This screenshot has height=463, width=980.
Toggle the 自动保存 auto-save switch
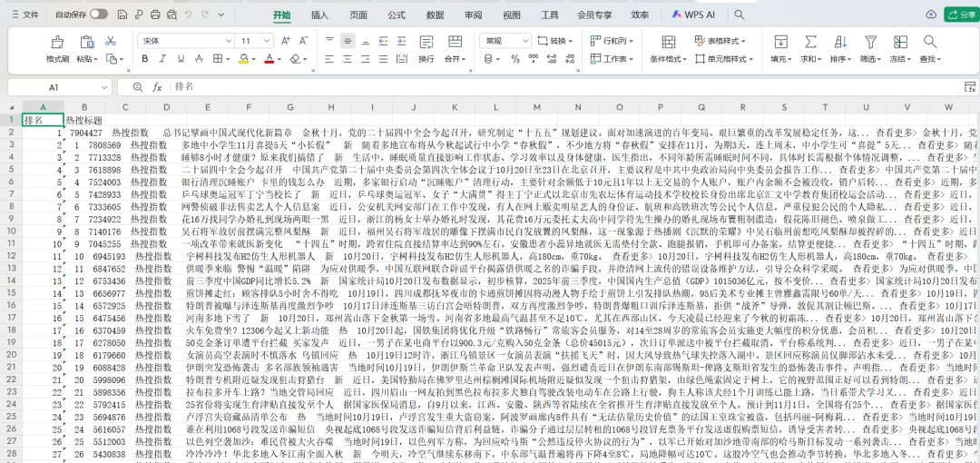click(99, 15)
